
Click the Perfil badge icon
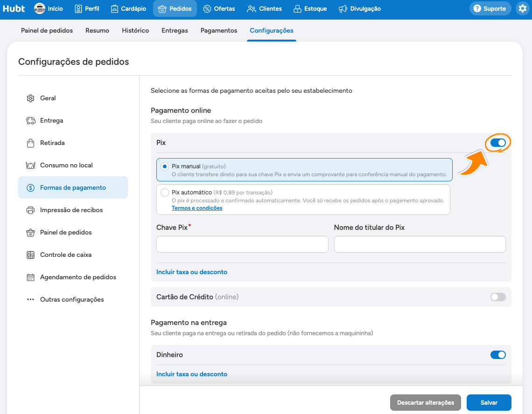click(78, 9)
